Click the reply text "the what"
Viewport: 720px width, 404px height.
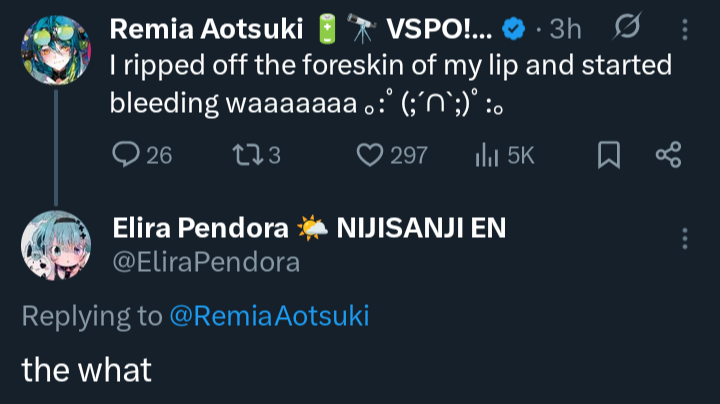click(87, 369)
